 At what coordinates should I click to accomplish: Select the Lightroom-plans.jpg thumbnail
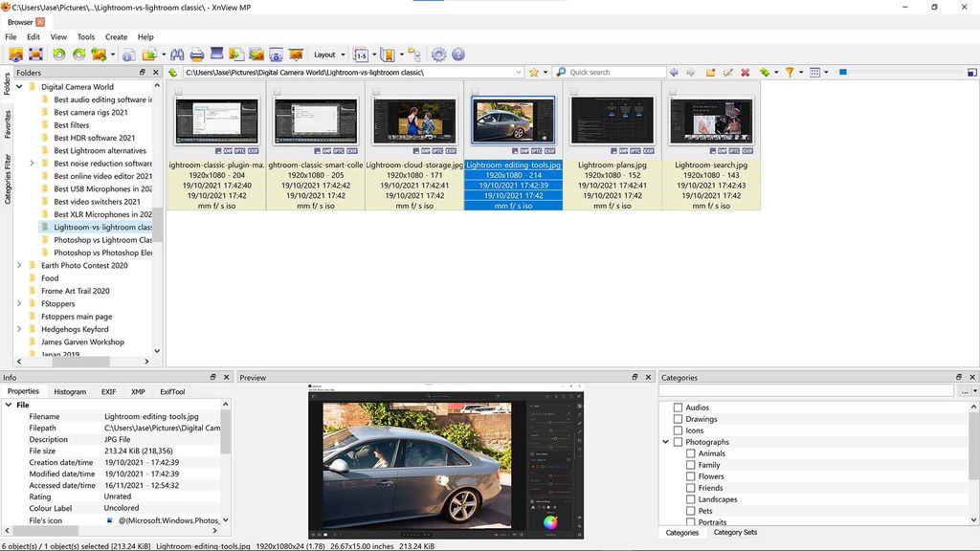612,120
